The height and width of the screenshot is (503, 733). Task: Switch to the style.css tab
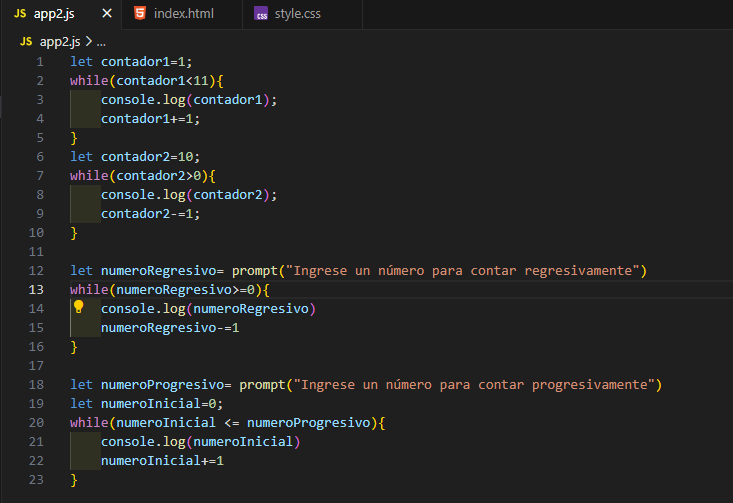pos(302,14)
